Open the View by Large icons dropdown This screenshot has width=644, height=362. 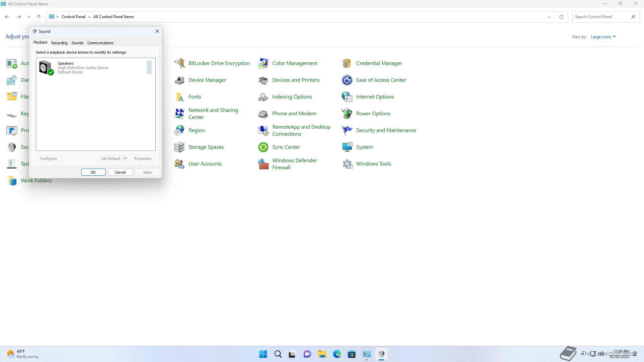pos(603,37)
